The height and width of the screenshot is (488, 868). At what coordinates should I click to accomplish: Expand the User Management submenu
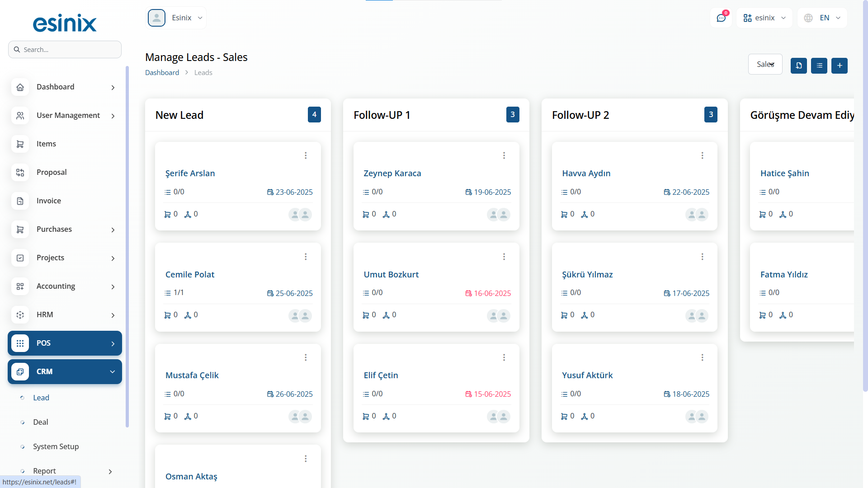[x=113, y=116]
